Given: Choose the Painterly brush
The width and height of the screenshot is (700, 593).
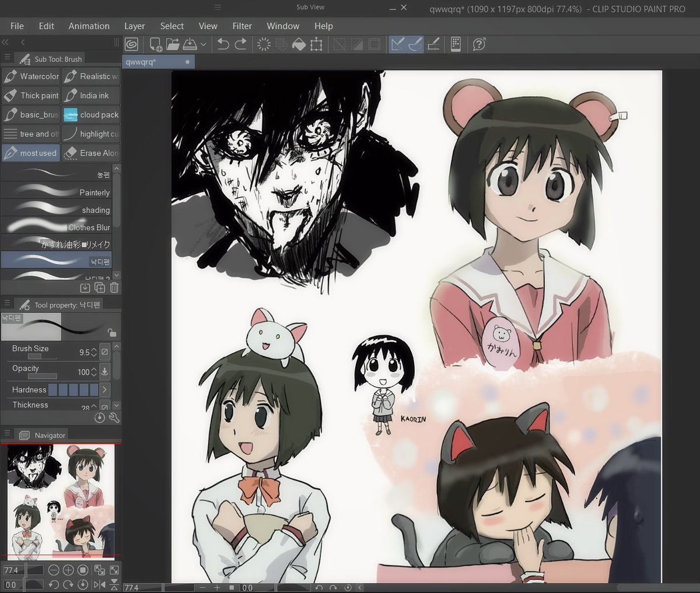Looking at the screenshot, I should pos(57,192).
